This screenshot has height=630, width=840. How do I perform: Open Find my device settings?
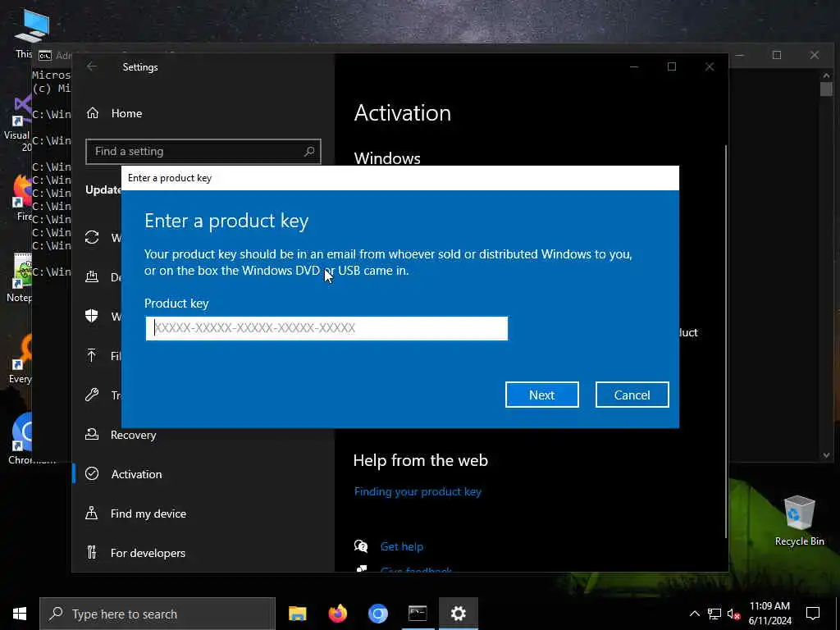(148, 514)
